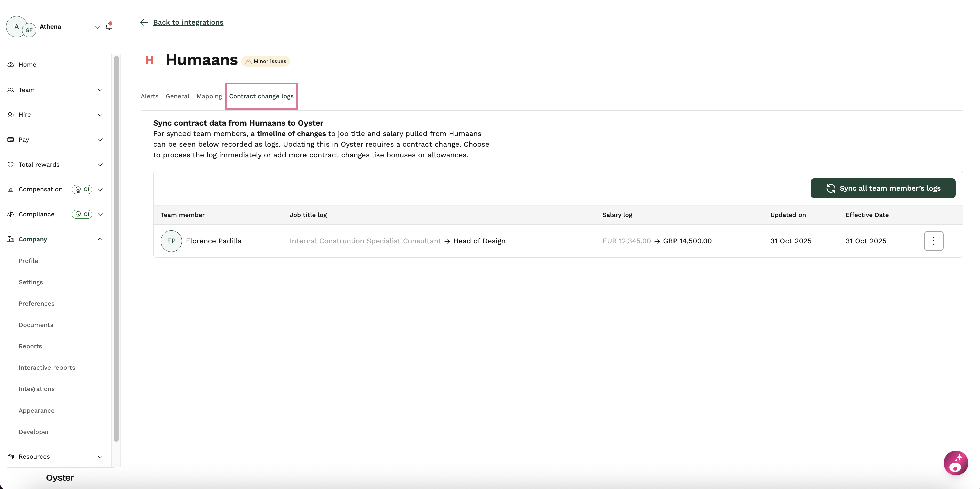The height and width of the screenshot is (489, 980).
Task: Open the Appearance page
Action: coord(36,410)
